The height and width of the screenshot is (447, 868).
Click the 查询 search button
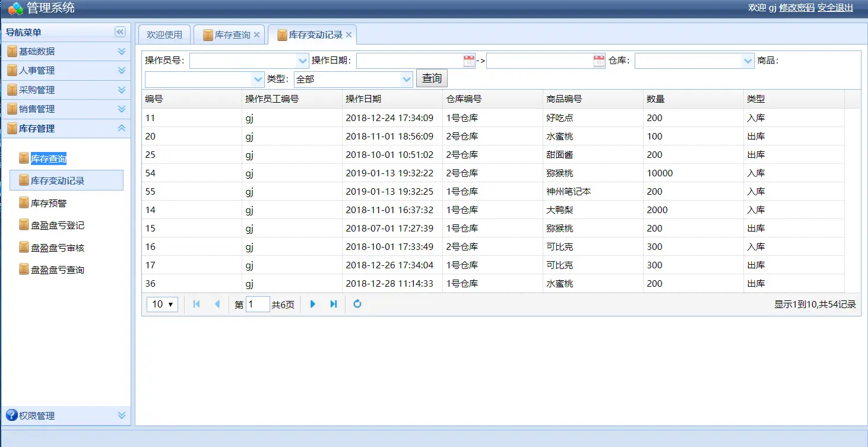click(432, 78)
